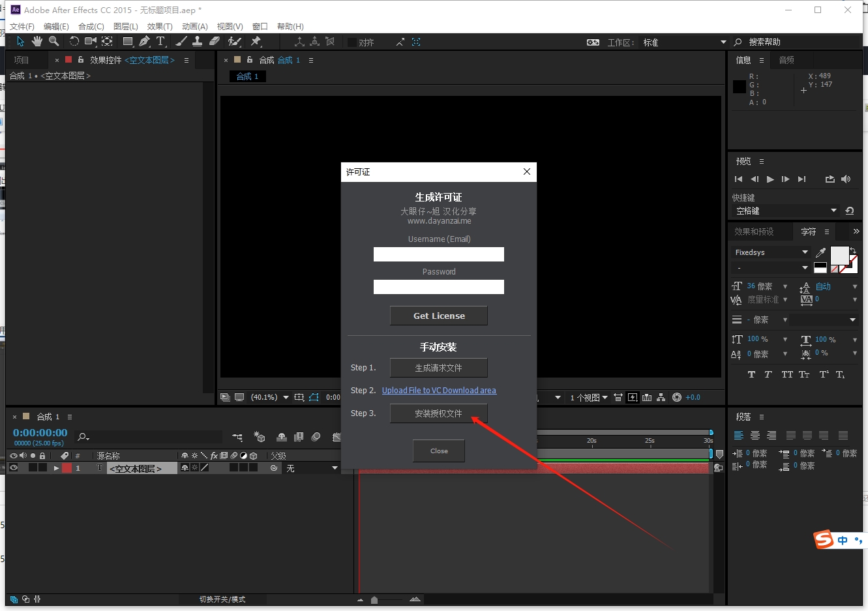Select the Roto Brush tool
Image resolution: width=868 pixels, height=611 pixels.
pos(235,42)
